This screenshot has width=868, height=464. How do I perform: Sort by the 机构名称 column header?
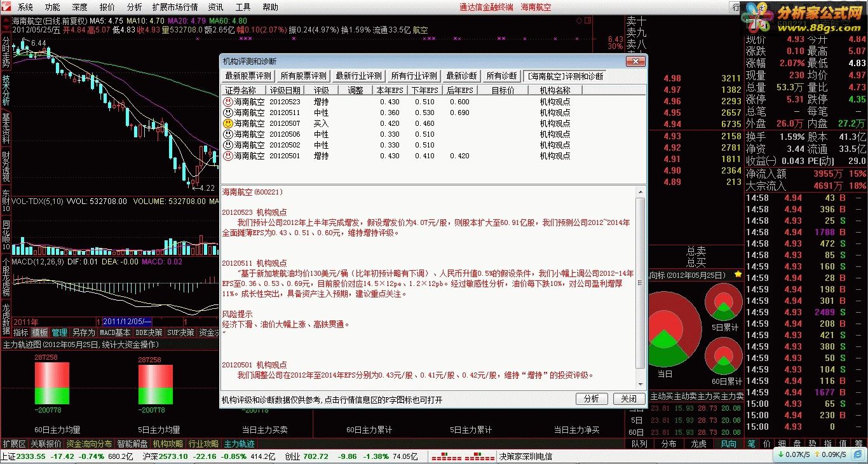pos(555,90)
